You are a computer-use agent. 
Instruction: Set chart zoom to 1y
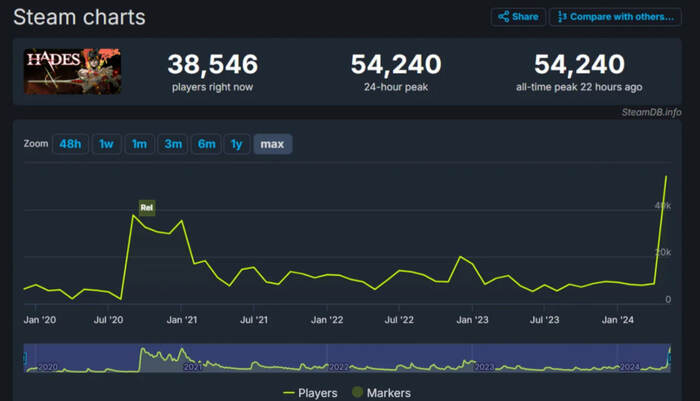coord(237,144)
